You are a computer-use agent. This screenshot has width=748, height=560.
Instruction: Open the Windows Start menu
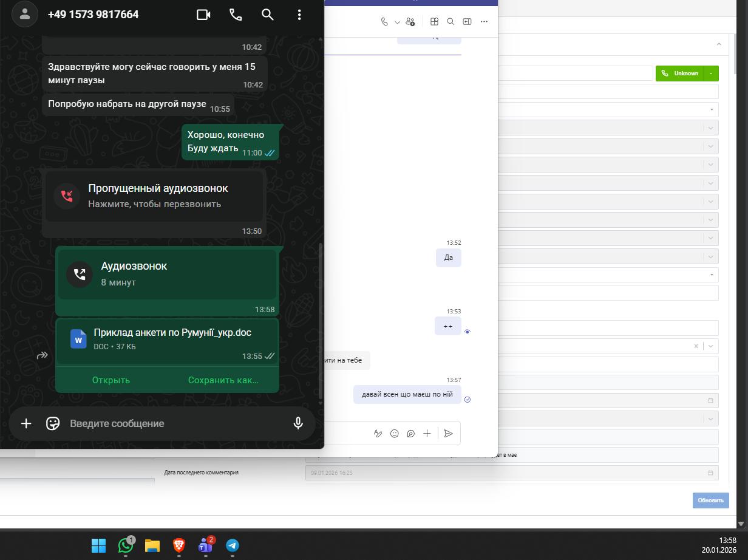pos(99,545)
